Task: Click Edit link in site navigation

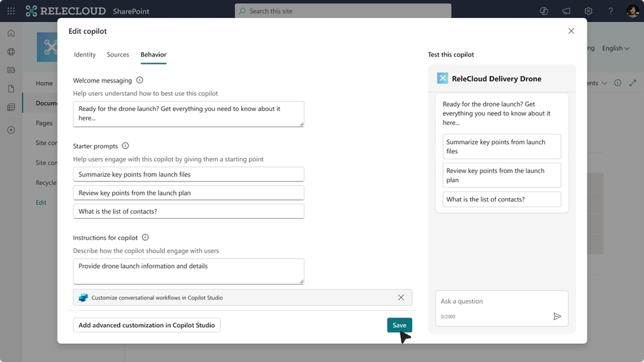Action: pyautogui.click(x=41, y=203)
